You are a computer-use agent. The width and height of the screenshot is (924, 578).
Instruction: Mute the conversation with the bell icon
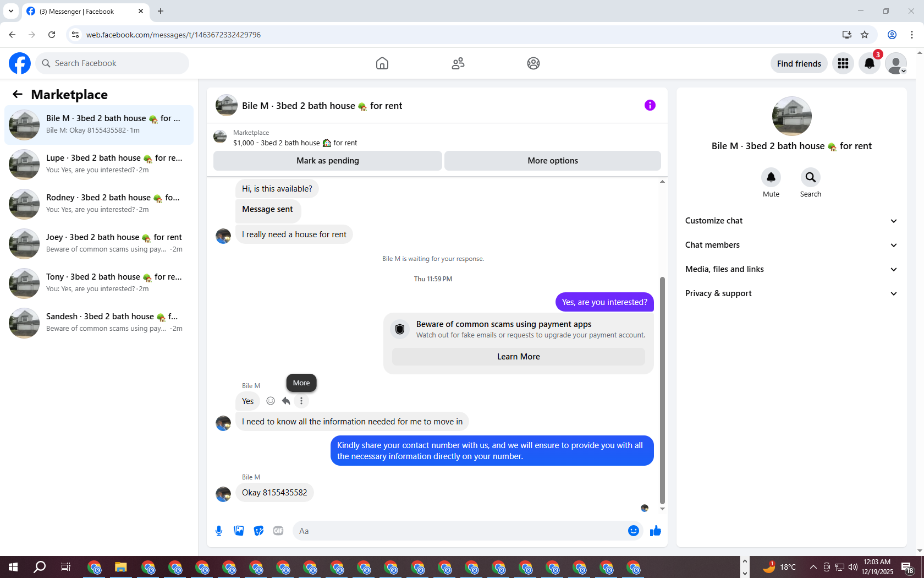[x=771, y=177]
